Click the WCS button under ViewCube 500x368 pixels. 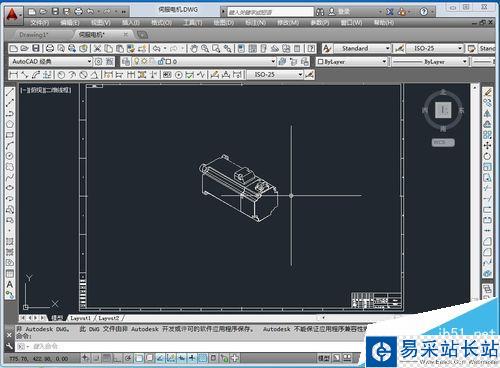(x=443, y=143)
